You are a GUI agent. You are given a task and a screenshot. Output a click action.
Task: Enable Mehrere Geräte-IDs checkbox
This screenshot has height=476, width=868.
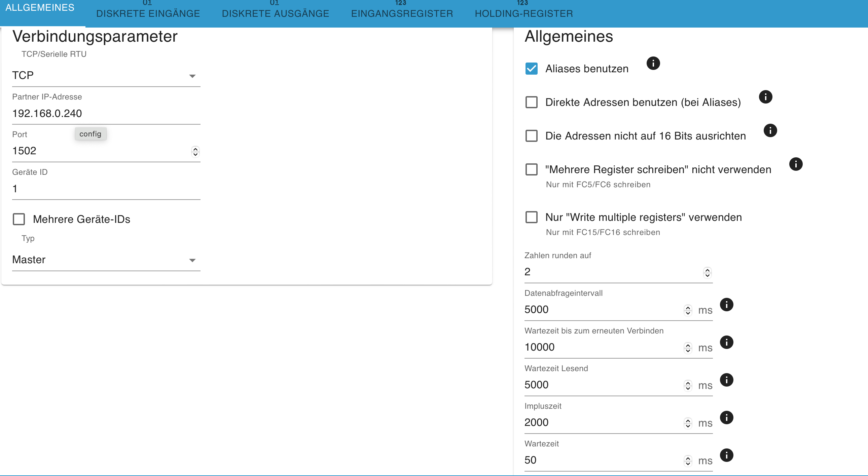[x=19, y=219]
